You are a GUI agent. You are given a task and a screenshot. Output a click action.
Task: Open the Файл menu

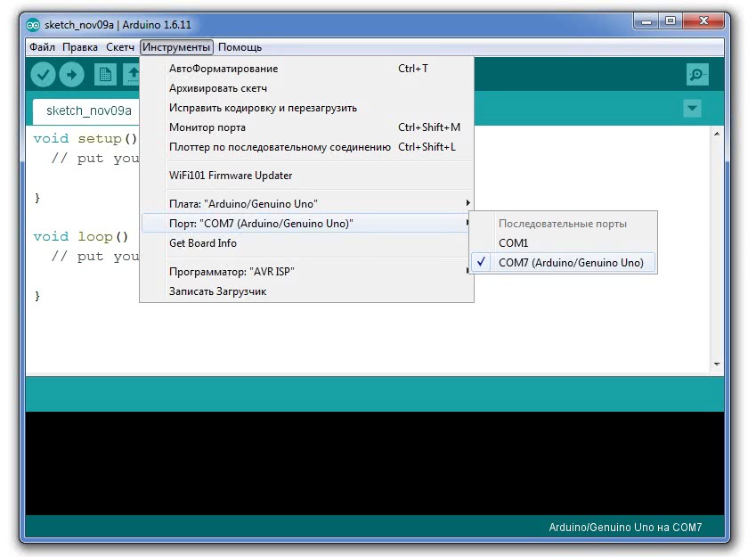(x=42, y=47)
